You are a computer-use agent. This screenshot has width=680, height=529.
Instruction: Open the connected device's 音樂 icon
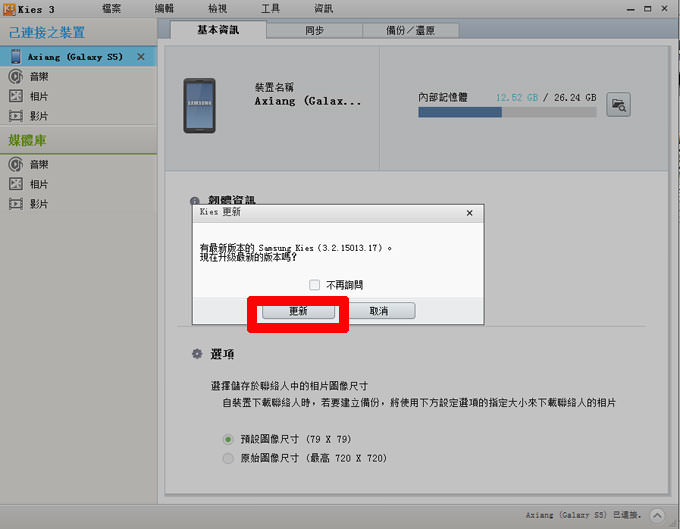(16, 76)
